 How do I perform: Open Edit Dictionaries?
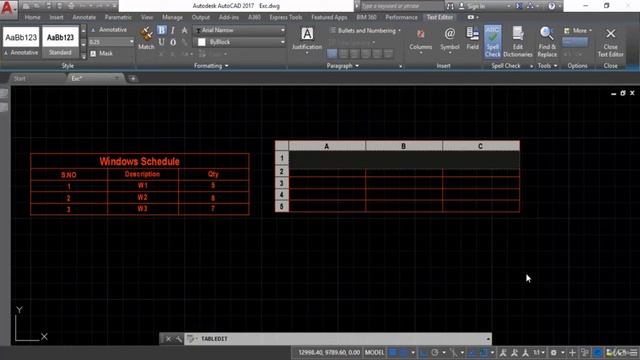click(518, 41)
